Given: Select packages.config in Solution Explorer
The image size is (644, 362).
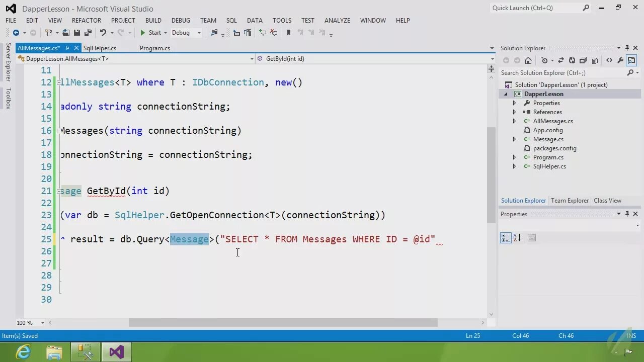Looking at the screenshot, I should tap(555, 148).
